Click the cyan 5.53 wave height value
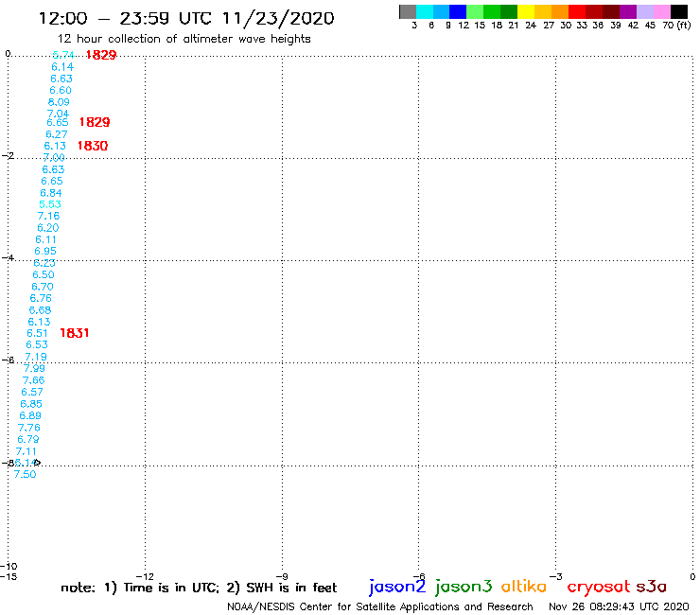This screenshot has height=615, width=700. (x=49, y=204)
